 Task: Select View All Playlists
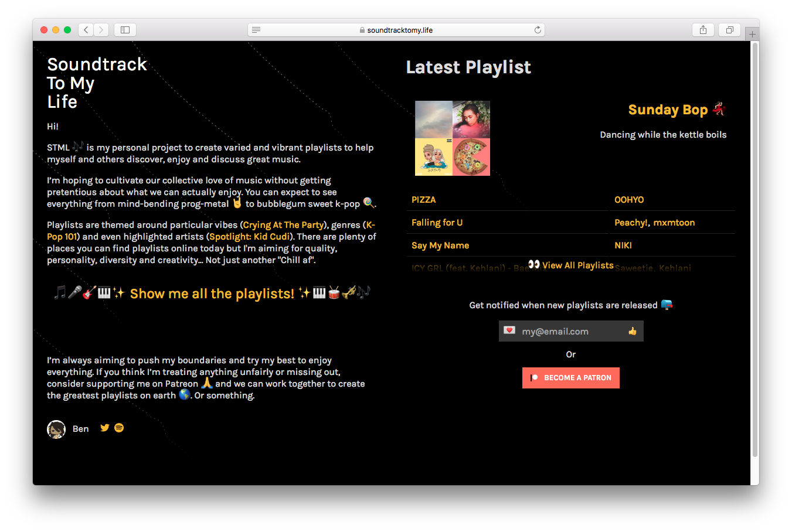click(577, 265)
